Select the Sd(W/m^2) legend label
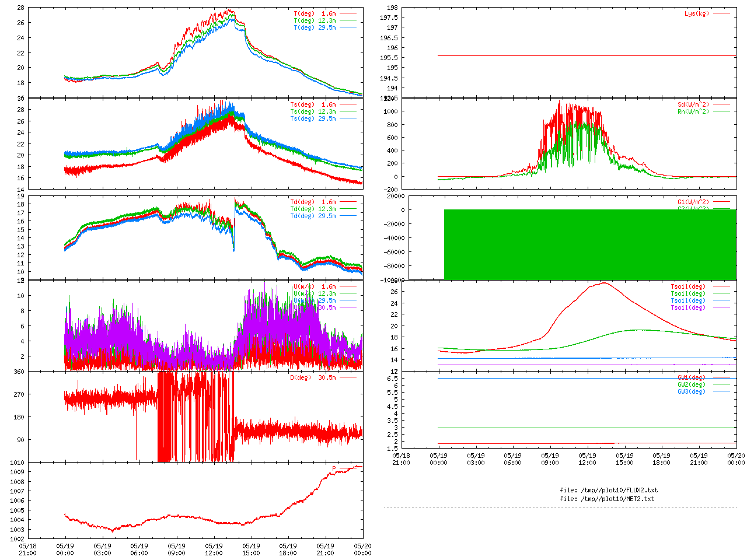This screenshot has width=747, height=560. [693, 105]
